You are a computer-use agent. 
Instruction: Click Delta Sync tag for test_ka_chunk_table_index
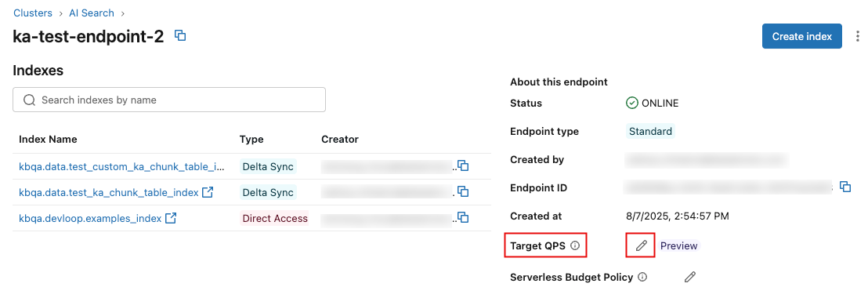[x=269, y=192]
